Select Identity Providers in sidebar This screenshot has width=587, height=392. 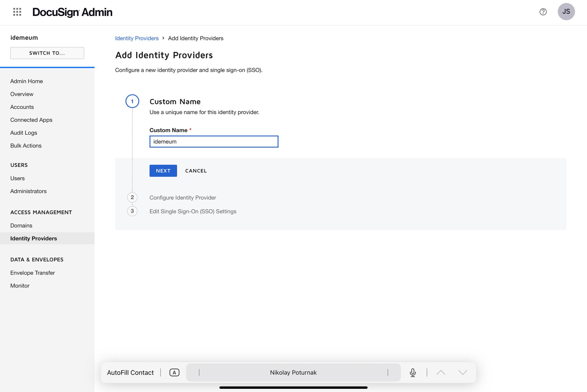coord(47,238)
